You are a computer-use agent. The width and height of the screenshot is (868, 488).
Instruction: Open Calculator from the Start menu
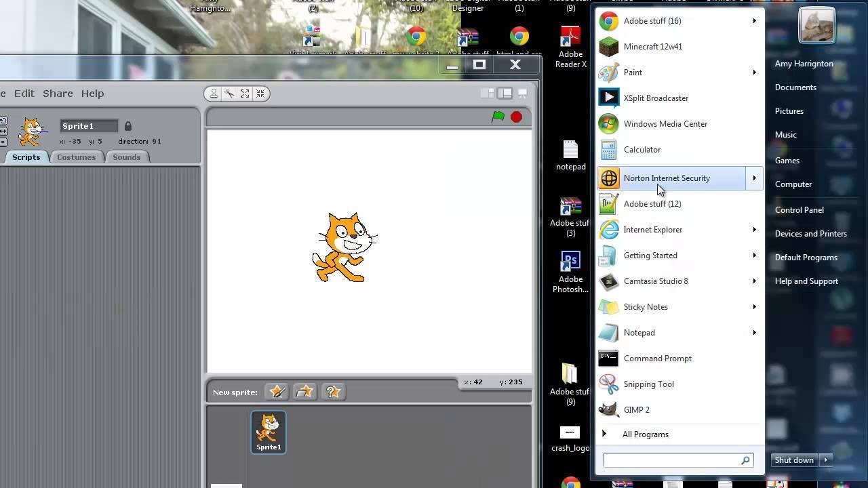[680, 150]
